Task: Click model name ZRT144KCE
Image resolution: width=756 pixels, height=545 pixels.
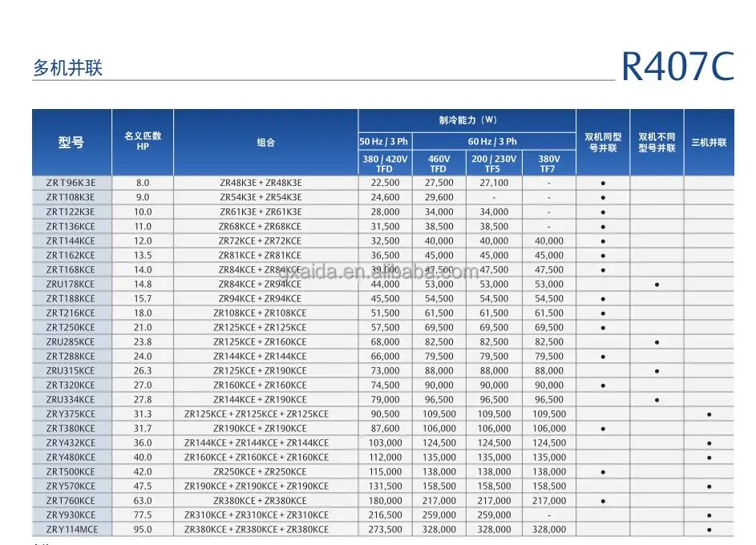Action: (x=71, y=240)
